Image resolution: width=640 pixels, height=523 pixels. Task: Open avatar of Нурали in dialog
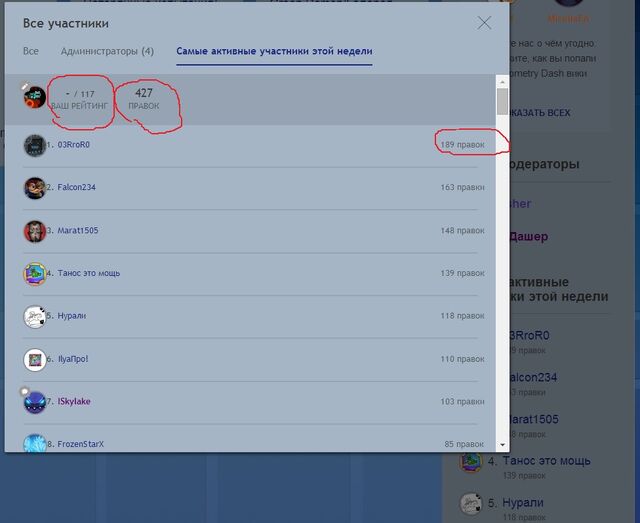(x=35, y=317)
